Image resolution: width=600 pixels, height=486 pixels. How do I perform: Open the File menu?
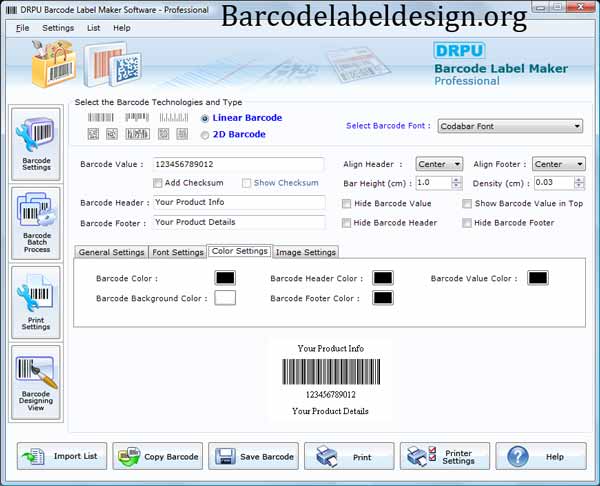click(x=22, y=28)
